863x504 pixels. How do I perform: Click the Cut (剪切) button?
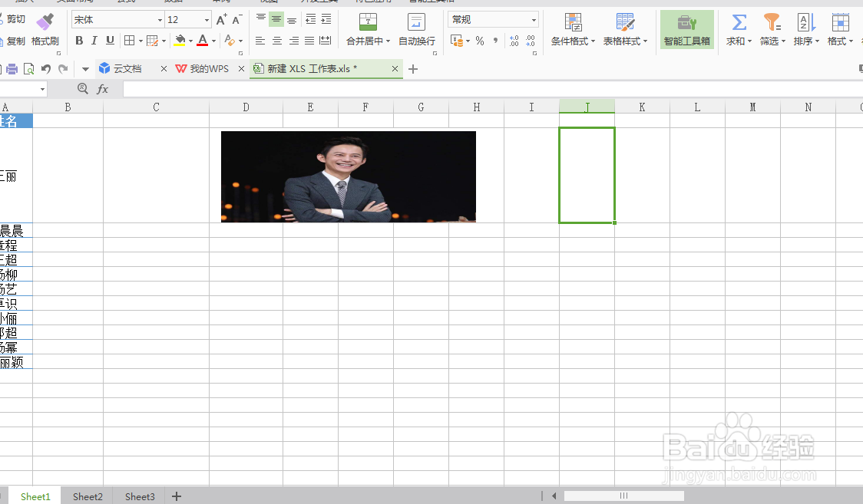point(12,19)
